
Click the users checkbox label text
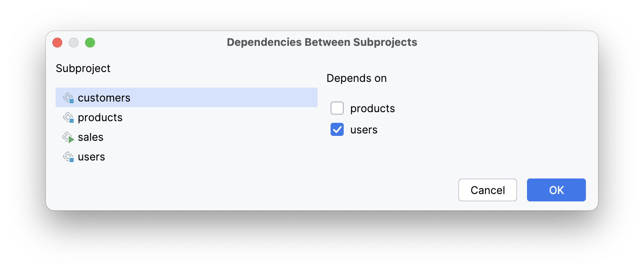[x=364, y=129]
